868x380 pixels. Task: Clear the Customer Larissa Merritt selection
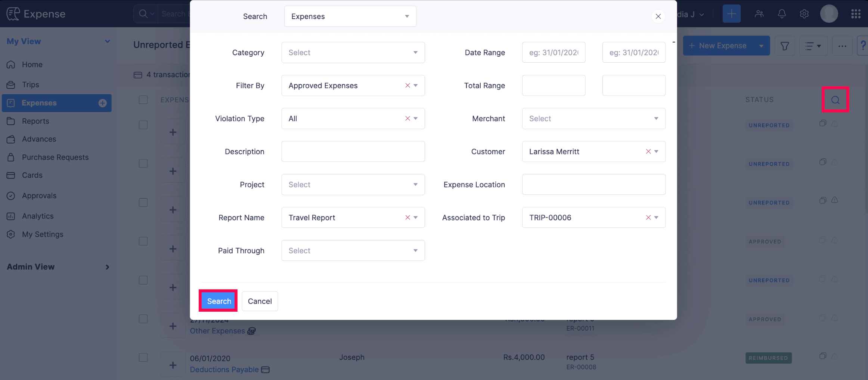point(648,152)
